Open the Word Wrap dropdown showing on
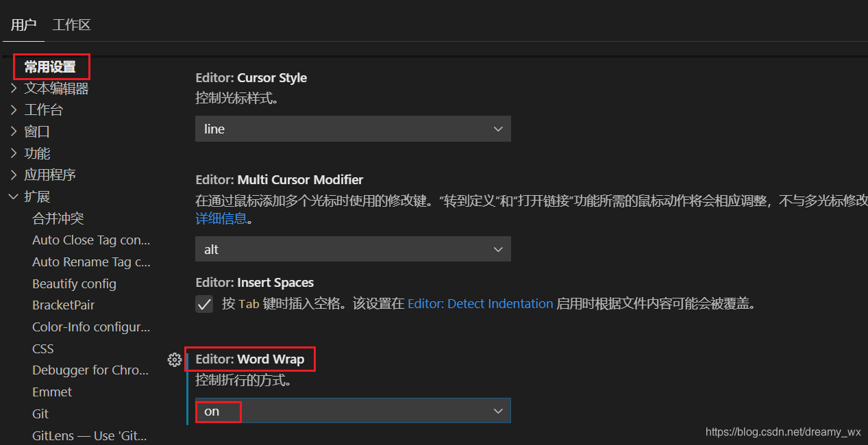Image resolution: width=868 pixels, height=445 pixels. 353,411
